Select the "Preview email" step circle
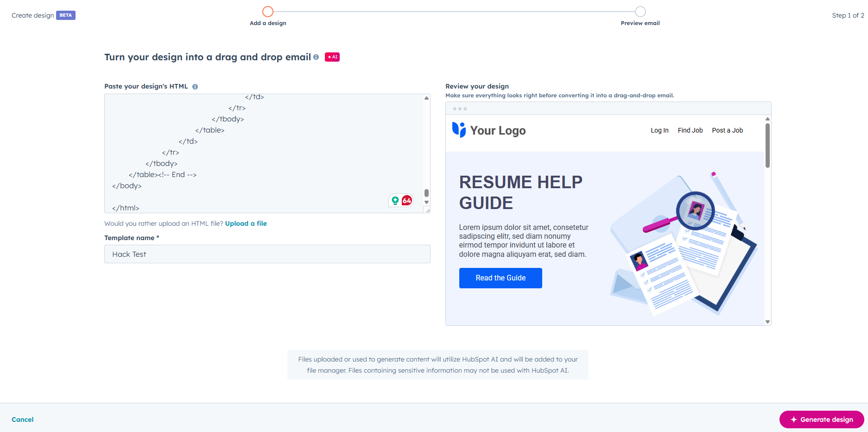The height and width of the screenshot is (432, 868). click(x=640, y=11)
